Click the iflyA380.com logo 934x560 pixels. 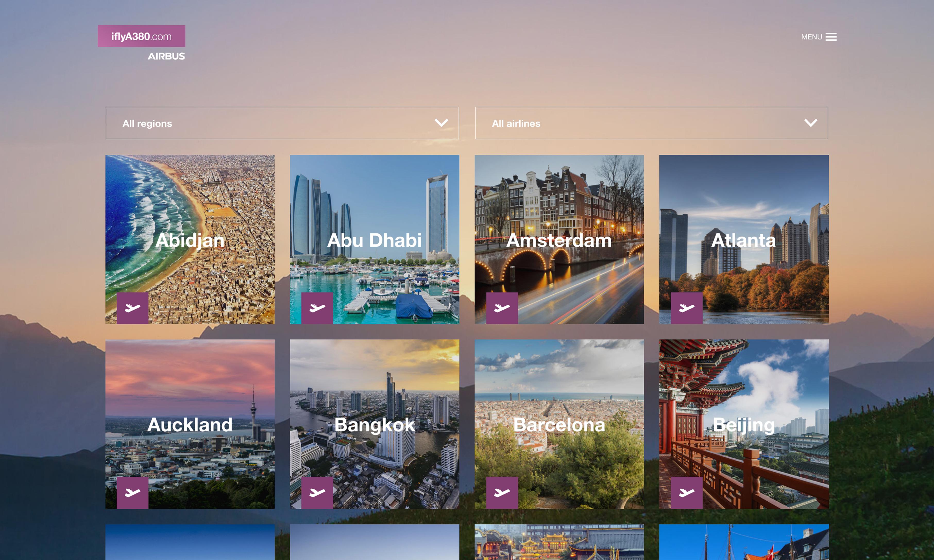click(x=141, y=36)
